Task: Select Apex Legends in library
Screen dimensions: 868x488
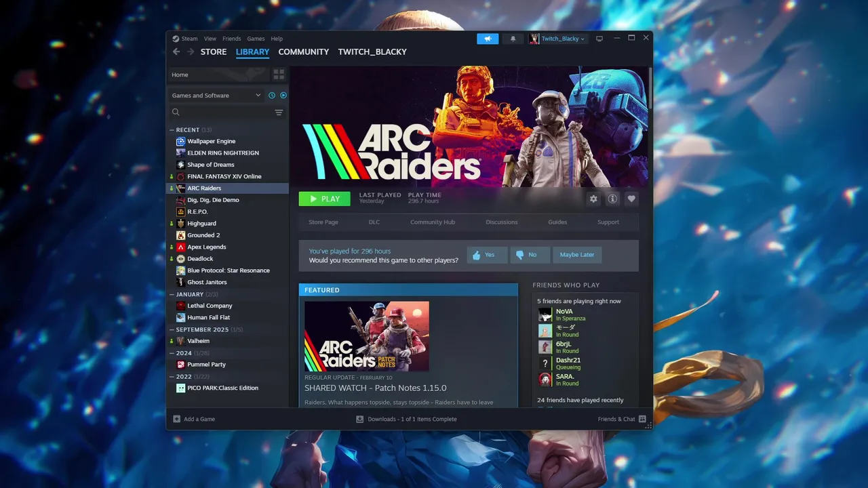Action: pyautogui.click(x=228, y=247)
